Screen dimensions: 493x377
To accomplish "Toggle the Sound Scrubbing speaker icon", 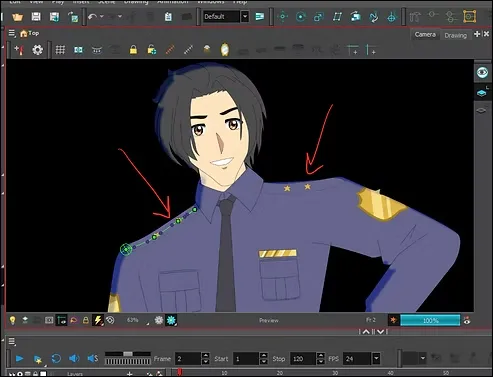I will click(93, 359).
